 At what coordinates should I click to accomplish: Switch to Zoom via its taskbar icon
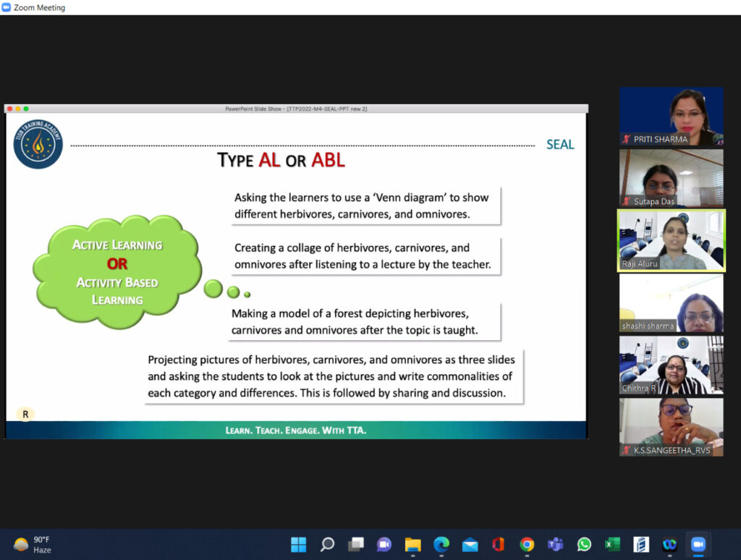tap(698, 545)
